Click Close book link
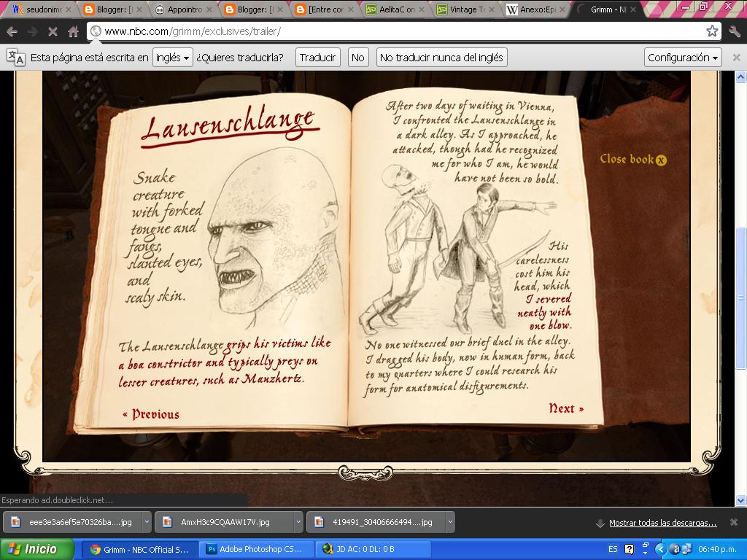 [x=632, y=160]
